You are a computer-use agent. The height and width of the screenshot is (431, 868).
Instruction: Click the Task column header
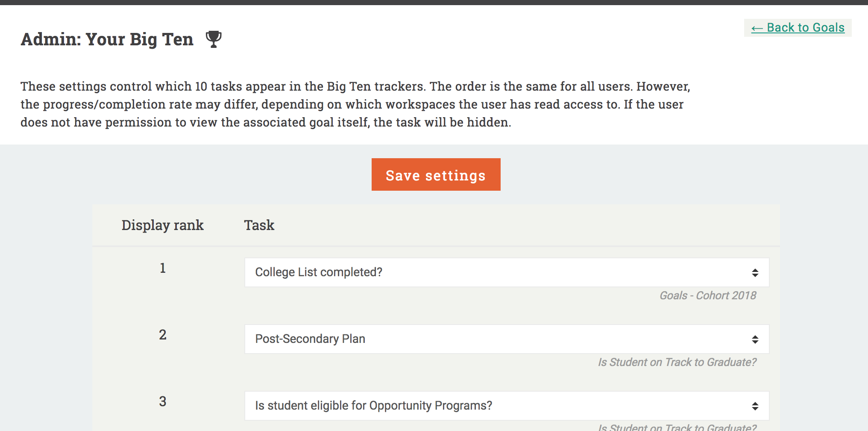coord(259,225)
